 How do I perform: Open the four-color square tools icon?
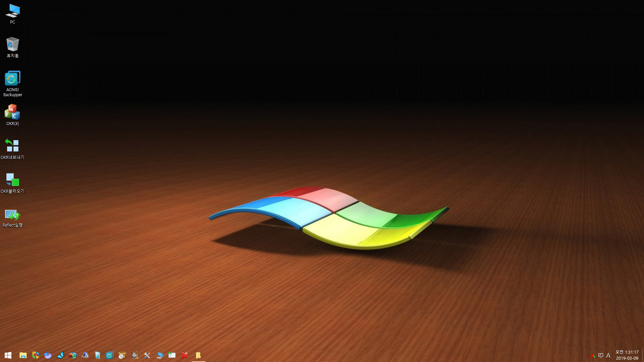[x=135, y=355]
